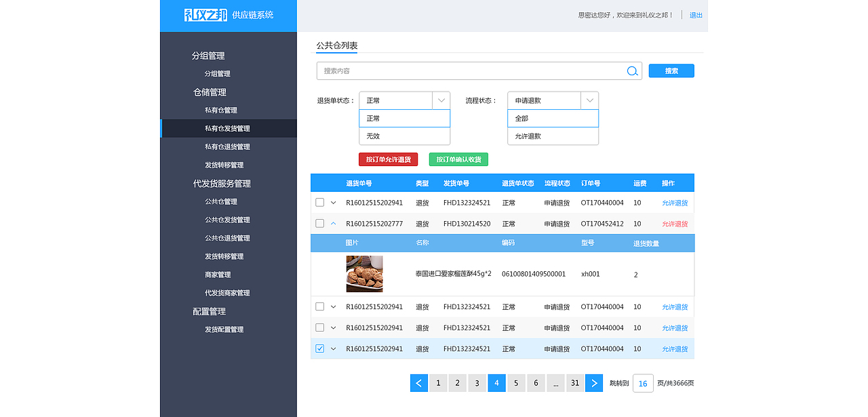Open the 分组管理 section header in the sidebar
868x417 pixels.
click(x=208, y=56)
